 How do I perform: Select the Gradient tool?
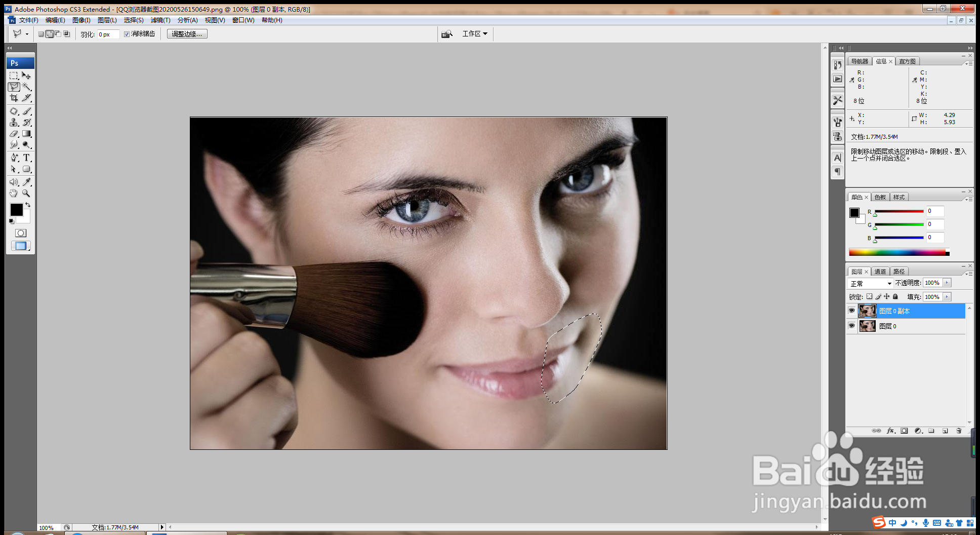[27, 133]
